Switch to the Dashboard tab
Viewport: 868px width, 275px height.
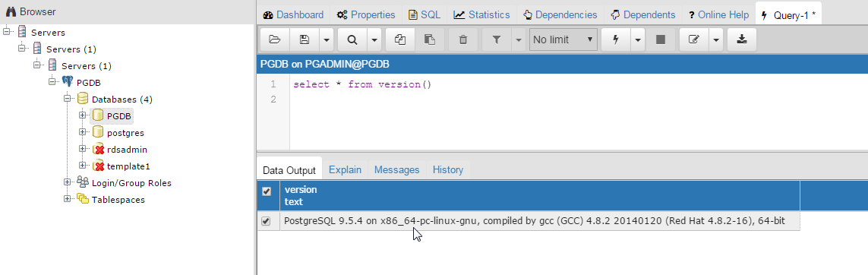tap(293, 15)
